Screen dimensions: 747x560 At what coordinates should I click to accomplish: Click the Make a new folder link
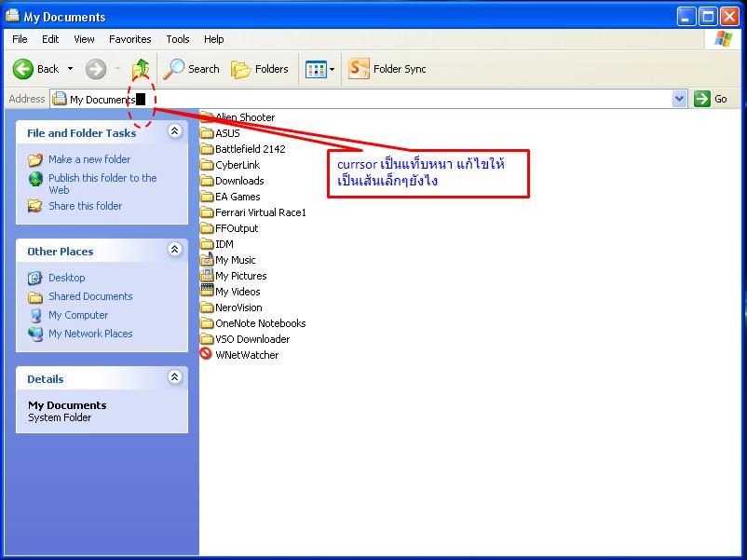pyautogui.click(x=89, y=159)
